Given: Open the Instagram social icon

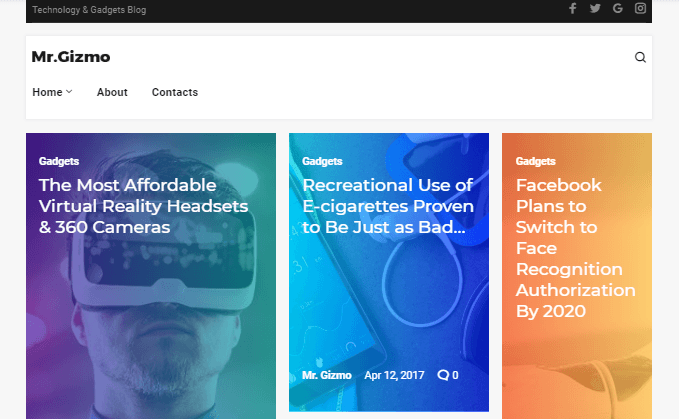Looking at the screenshot, I should coord(640,9).
